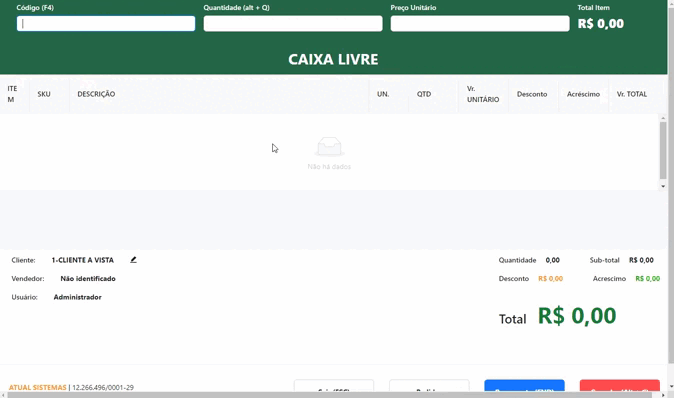Click the Total Item R$ 0,00 amount
Screen dimensions: 674x398
[600, 24]
